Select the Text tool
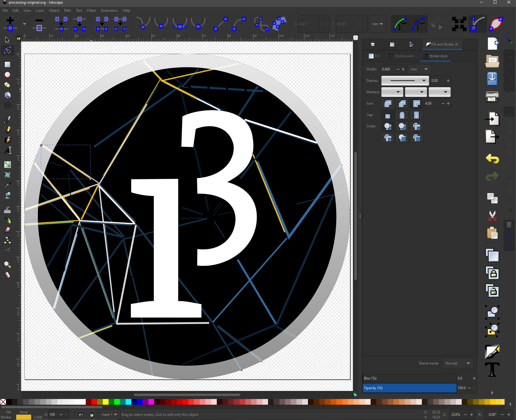This screenshot has width=516, height=420. (7, 150)
